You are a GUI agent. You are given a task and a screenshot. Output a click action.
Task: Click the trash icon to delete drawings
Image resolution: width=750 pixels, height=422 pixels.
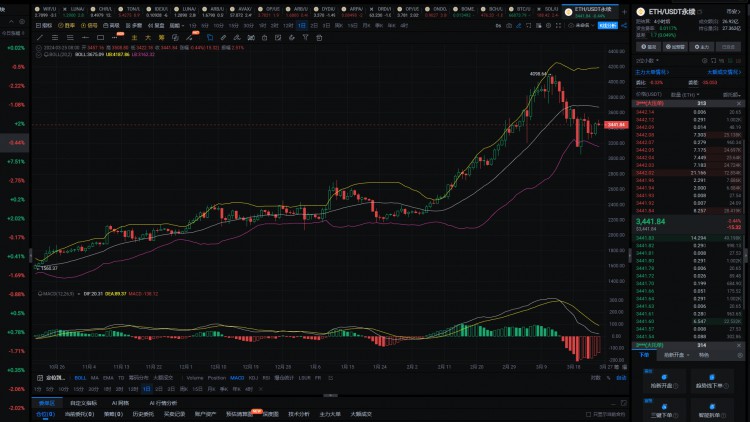[x=319, y=37]
